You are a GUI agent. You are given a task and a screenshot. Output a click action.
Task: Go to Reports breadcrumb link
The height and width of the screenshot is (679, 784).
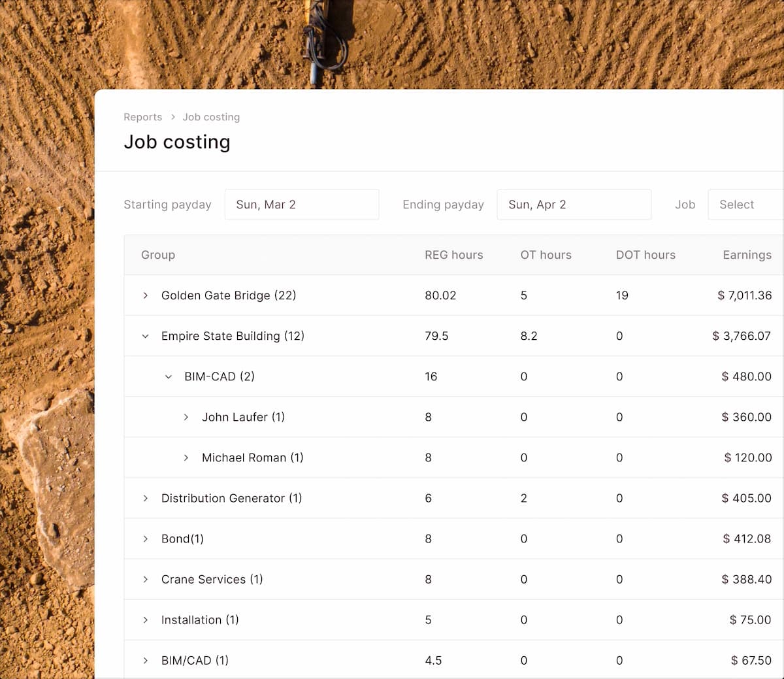[x=142, y=117]
